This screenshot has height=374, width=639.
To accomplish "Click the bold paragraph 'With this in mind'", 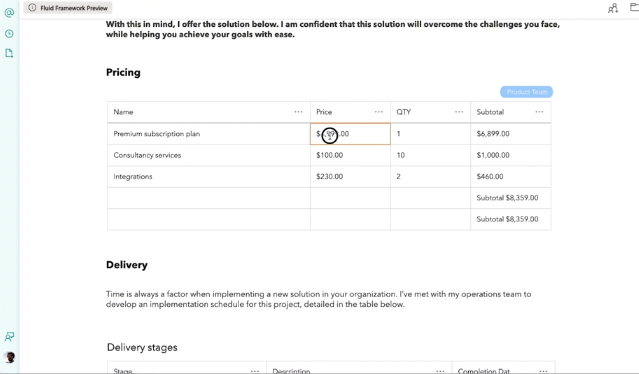I will tap(333, 29).
